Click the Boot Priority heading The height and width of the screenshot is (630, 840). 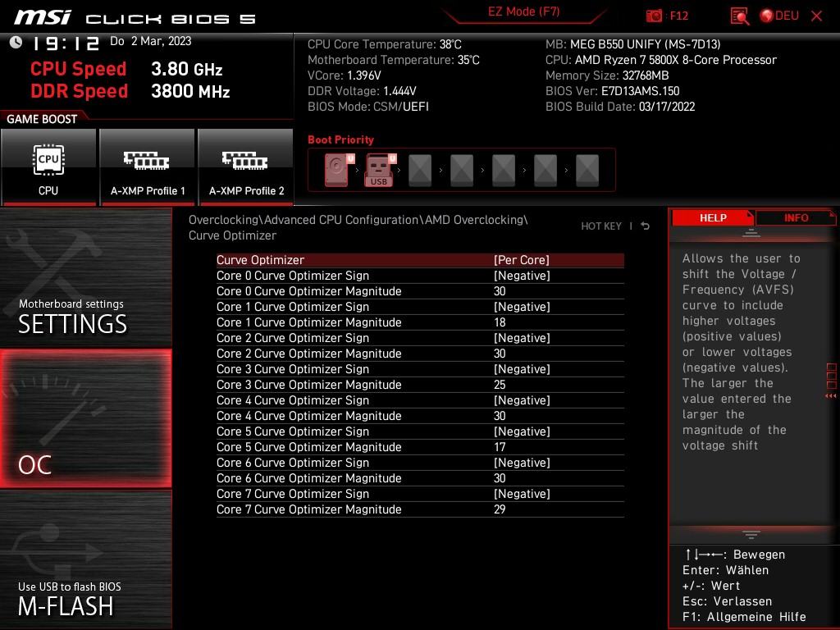click(340, 139)
